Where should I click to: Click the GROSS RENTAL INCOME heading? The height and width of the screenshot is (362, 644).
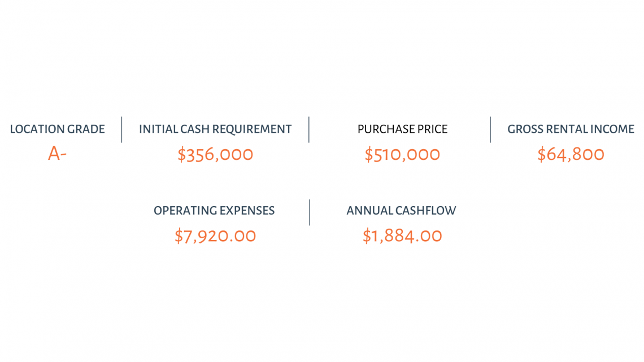click(571, 129)
